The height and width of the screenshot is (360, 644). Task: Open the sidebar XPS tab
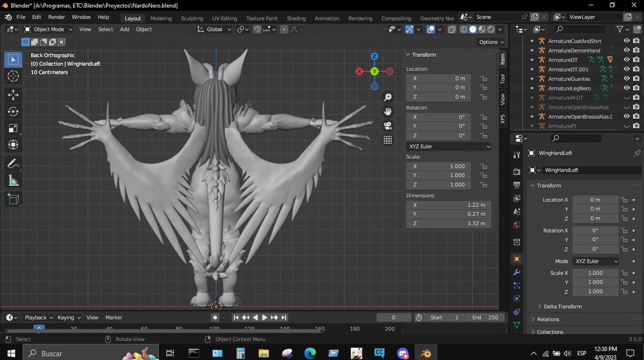[x=503, y=119]
